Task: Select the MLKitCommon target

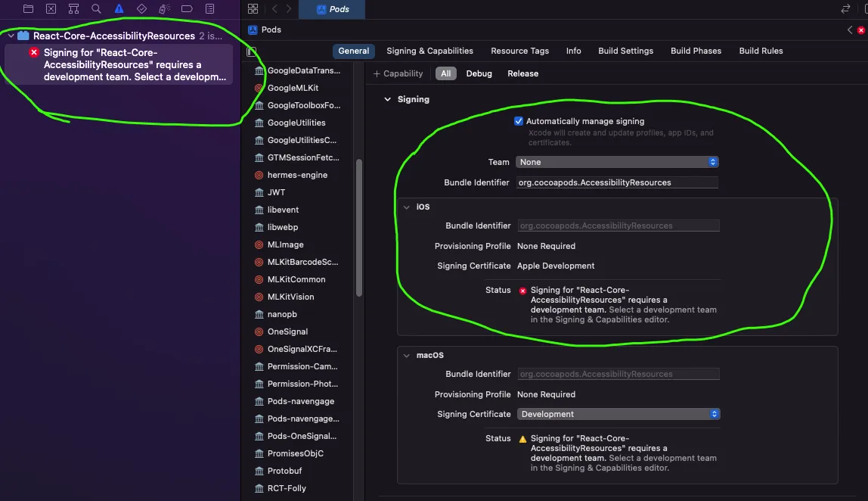Action: [x=296, y=280]
